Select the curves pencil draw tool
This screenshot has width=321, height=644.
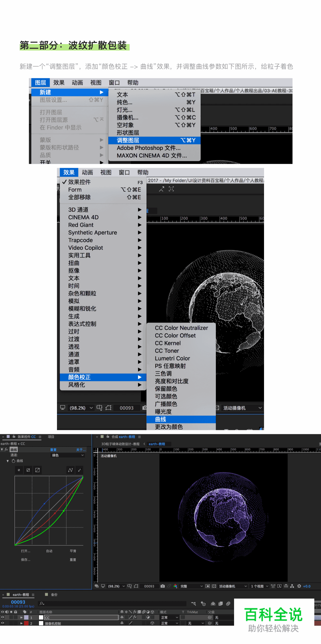coord(79,470)
